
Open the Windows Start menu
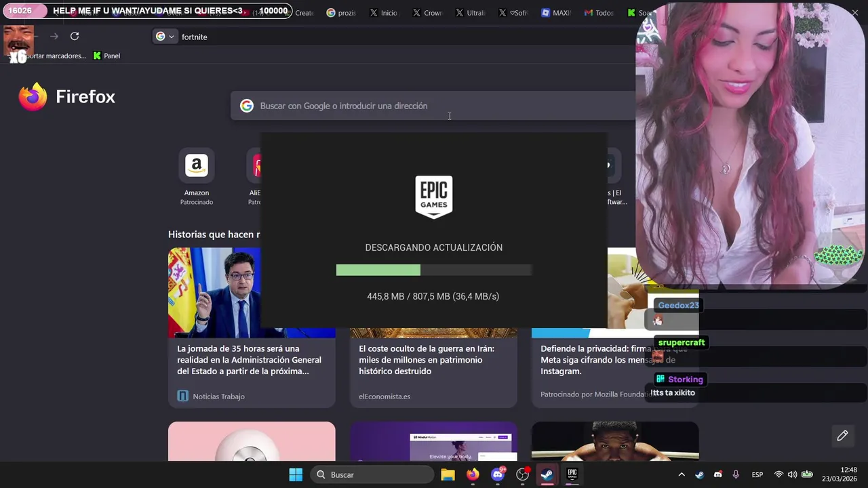[x=296, y=474]
